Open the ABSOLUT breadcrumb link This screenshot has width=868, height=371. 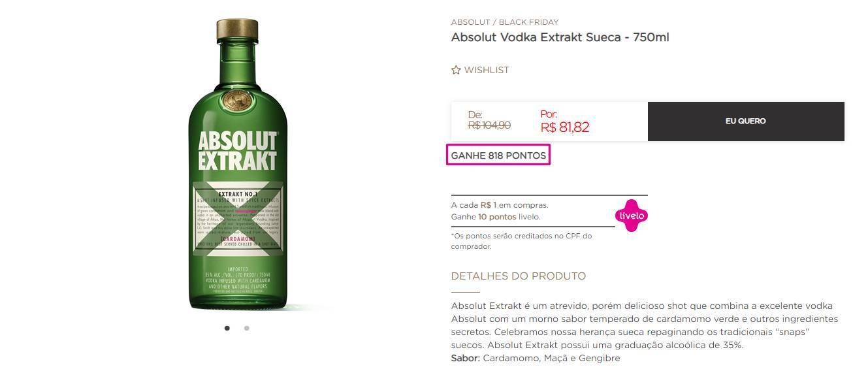470,22
